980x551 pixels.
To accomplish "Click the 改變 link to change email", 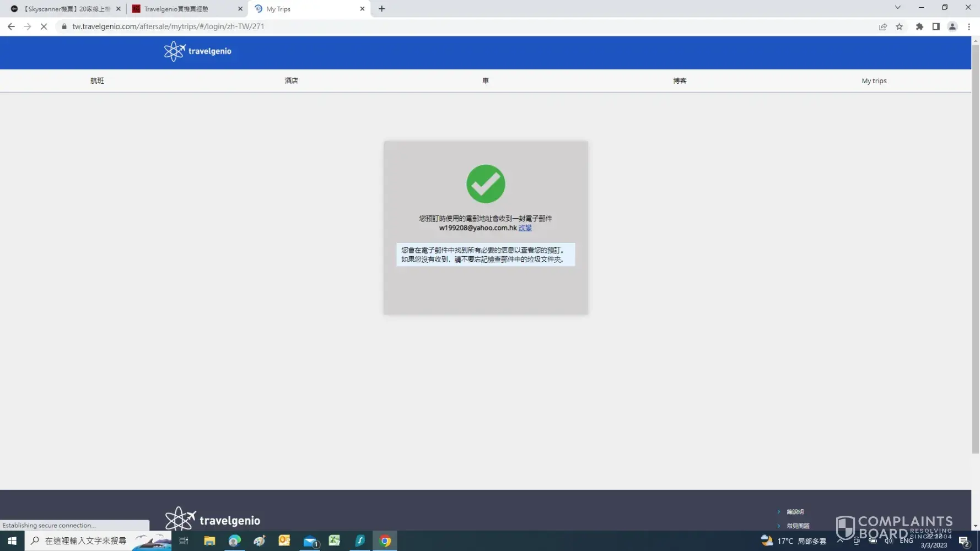I will (525, 228).
